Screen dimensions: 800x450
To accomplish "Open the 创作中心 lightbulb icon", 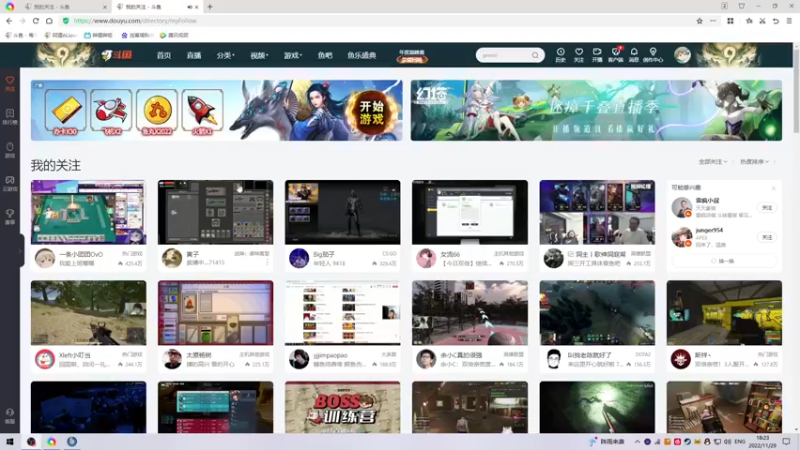I will (653, 55).
